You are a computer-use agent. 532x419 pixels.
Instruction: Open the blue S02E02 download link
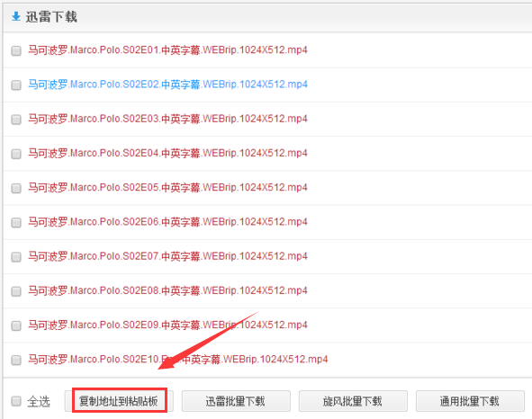[167, 85]
